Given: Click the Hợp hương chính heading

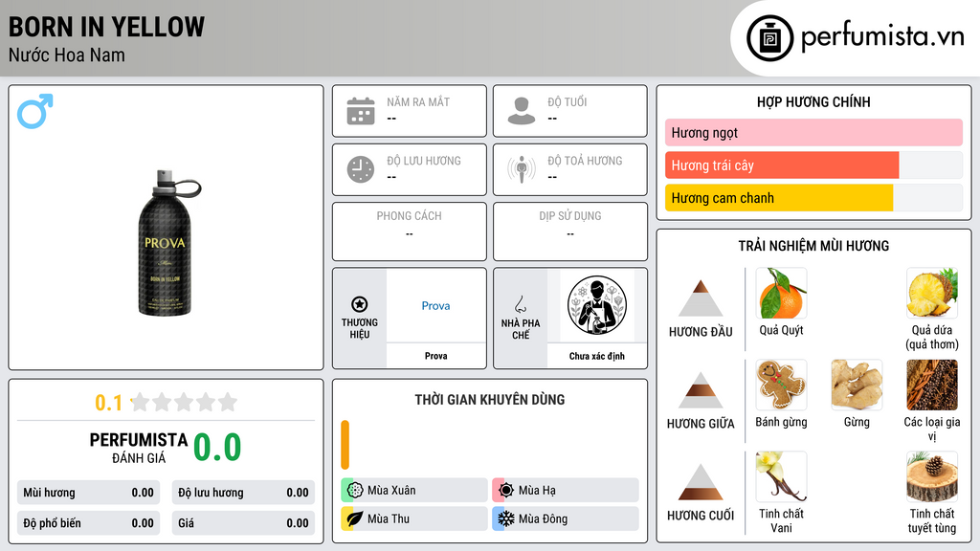Looking at the screenshot, I should pyautogui.click(x=813, y=101).
